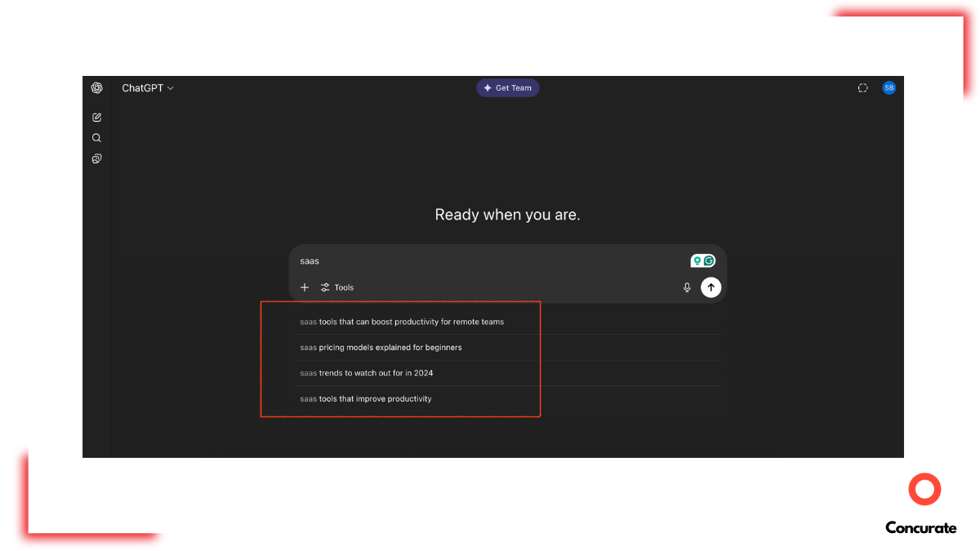Click the green shield extension icon
Image resolution: width=980 pixels, height=551 pixels.
point(697,261)
